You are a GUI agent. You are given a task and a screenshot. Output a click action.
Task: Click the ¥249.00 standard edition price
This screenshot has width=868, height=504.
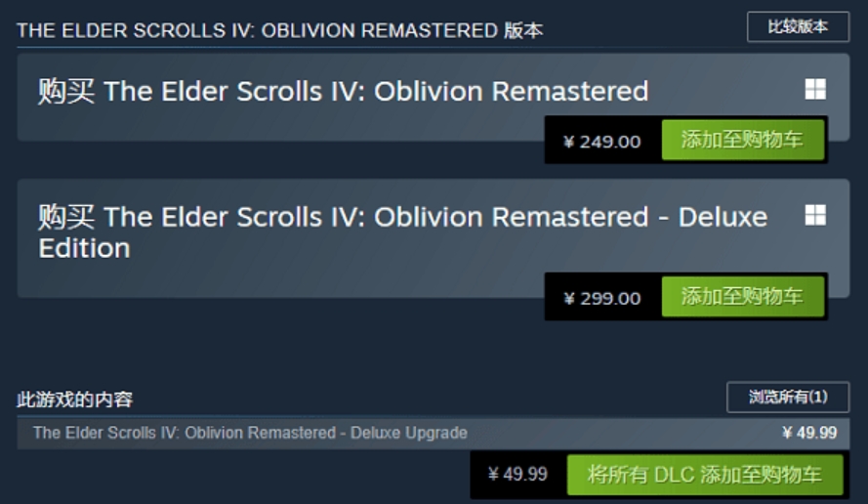pos(602,142)
